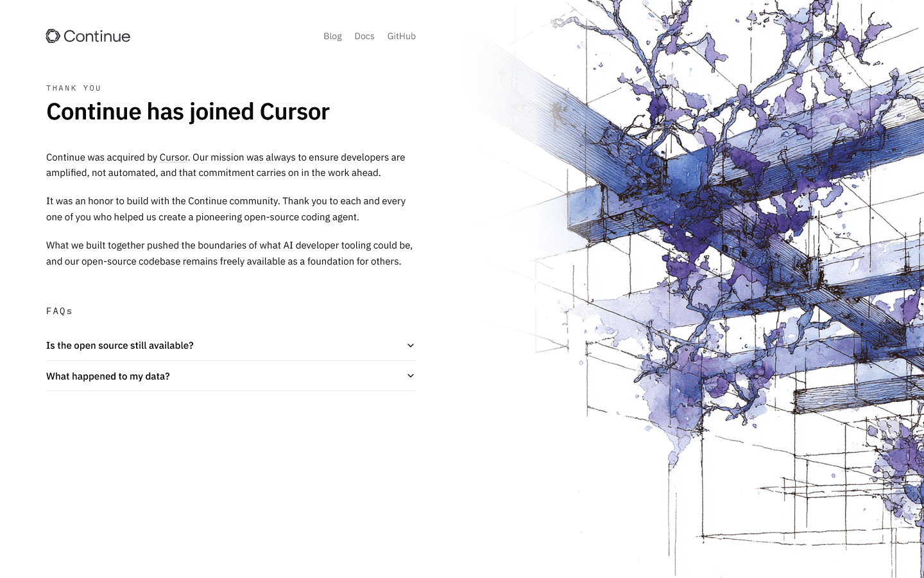Expand 'Is the open source still available?' question
Screen dimensions: 924x578
[x=231, y=346]
